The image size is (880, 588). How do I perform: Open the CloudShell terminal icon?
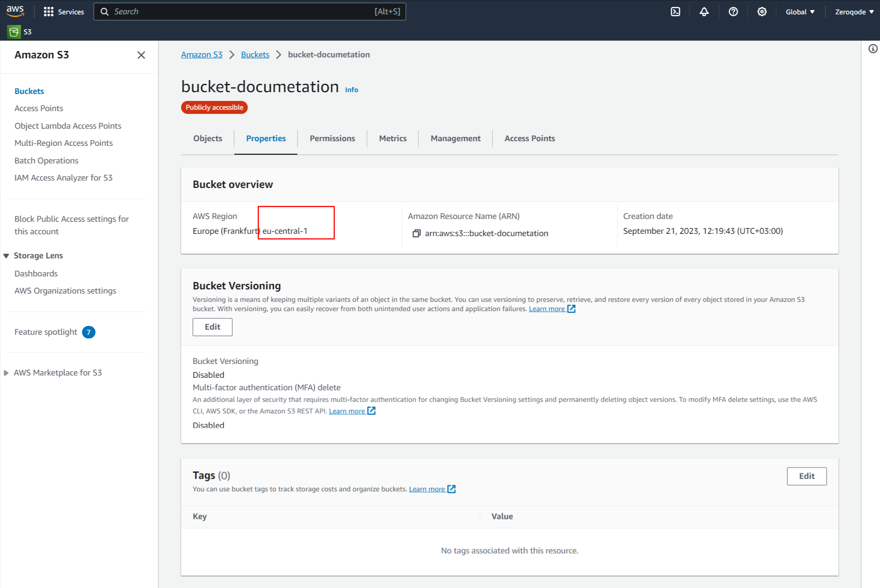pyautogui.click(x=675, y=12)
